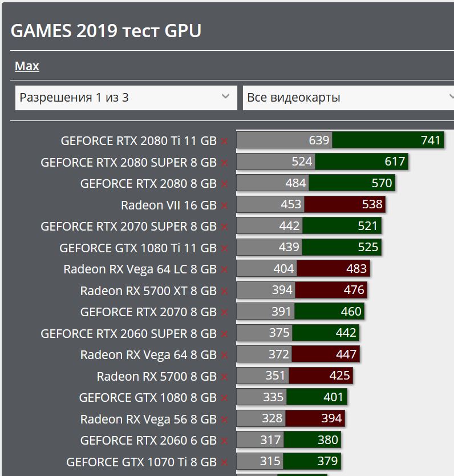Click the green 741 bar for RTX 2080 Ti
The width and height of the screenshot is (454, 476).
pyautogui.click(x=388, y=140)
